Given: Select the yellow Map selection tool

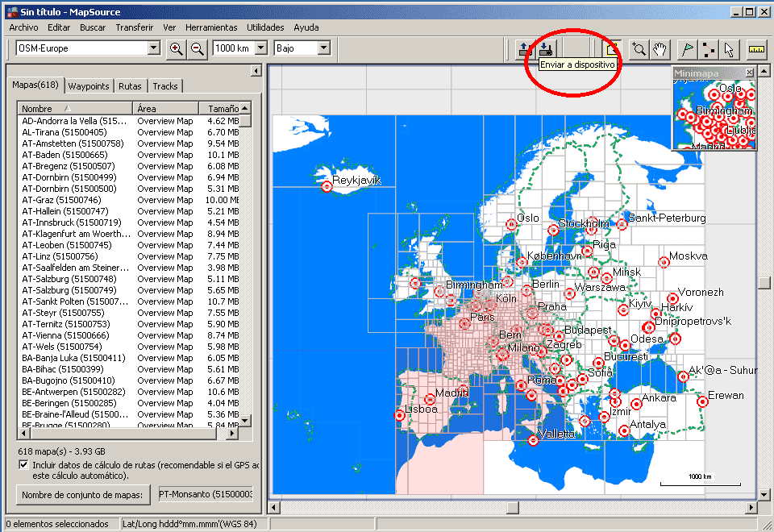Looking at the screenshot, I should point(612,49).
